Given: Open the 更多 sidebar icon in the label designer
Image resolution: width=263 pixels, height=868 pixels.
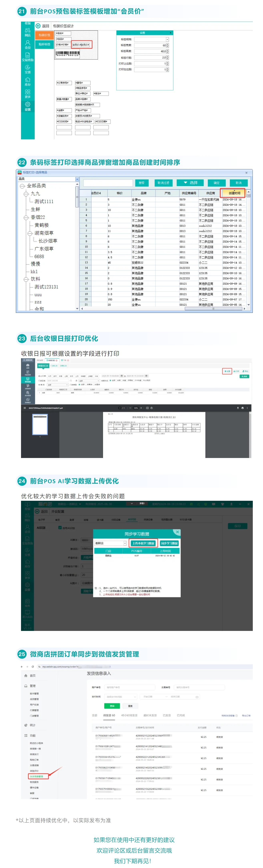Looking at the screenshot, I should click(28, 92).
